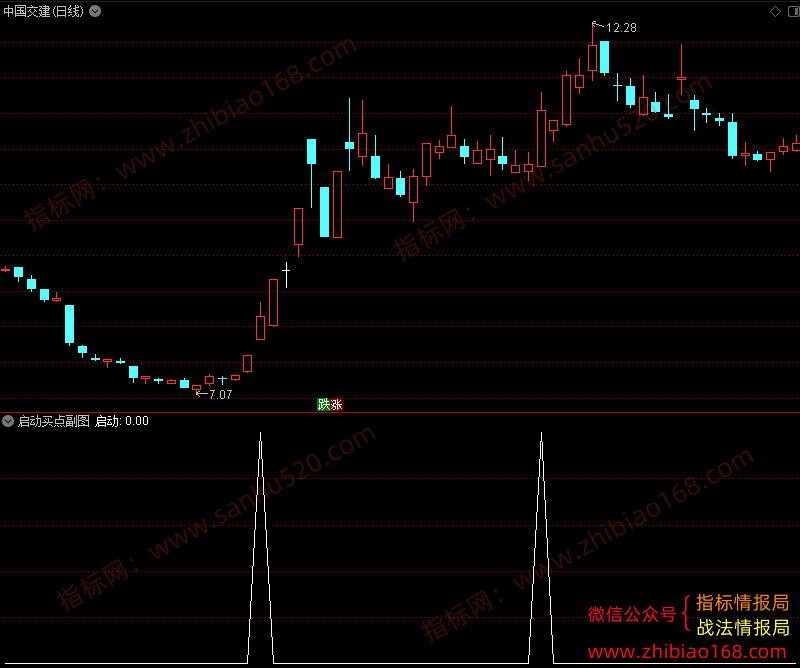
Task: Collapse the 启动买点副图 indicator panel arrow
Action: click(x=8, y=421)
